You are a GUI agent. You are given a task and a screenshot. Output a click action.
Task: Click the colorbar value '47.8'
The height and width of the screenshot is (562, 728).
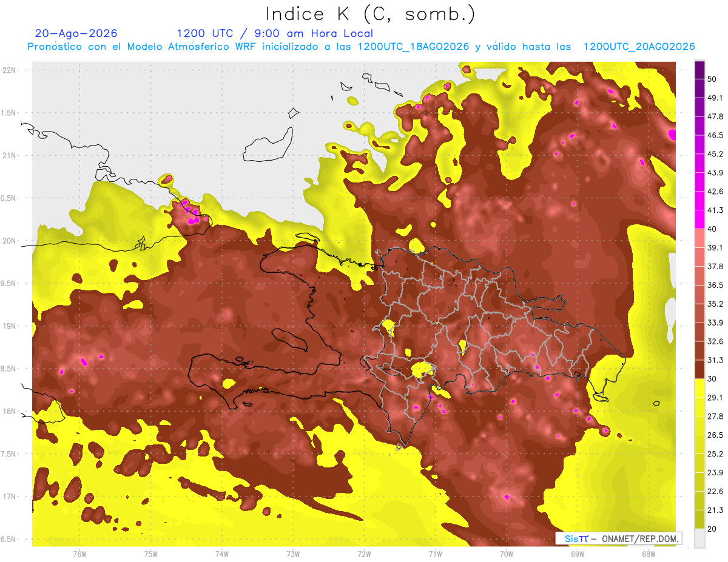715,116
